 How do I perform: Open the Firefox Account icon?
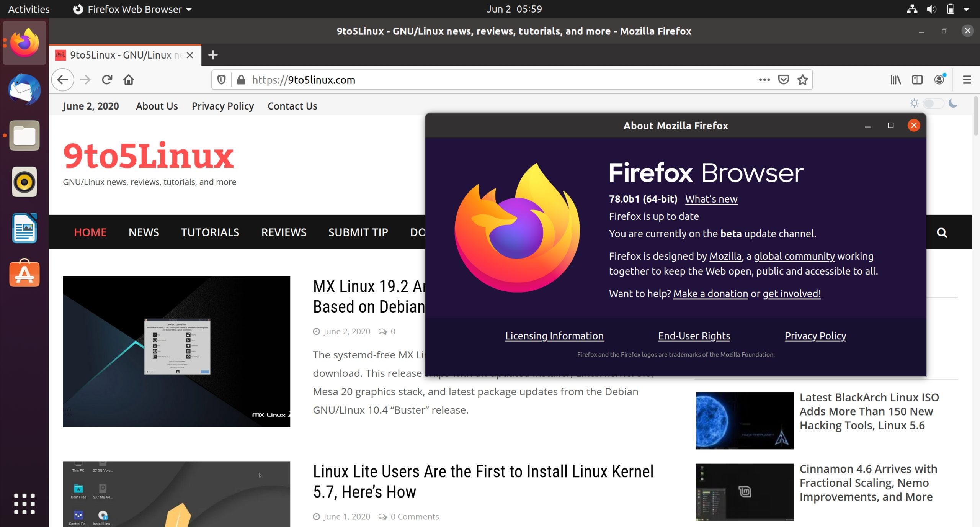click(x=939, y=79)
